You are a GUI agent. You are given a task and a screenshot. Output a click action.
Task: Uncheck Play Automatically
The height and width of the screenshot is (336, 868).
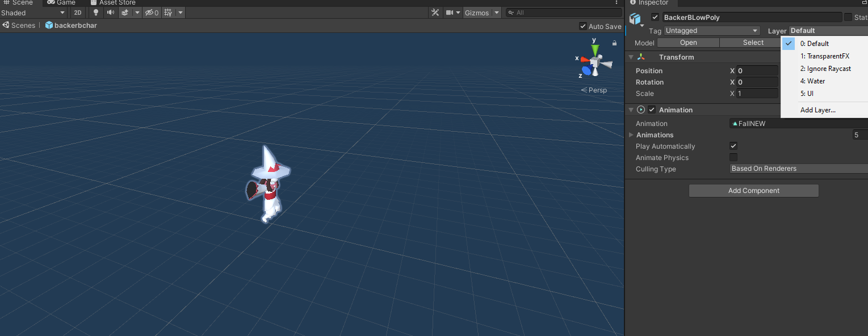(733, 146)
